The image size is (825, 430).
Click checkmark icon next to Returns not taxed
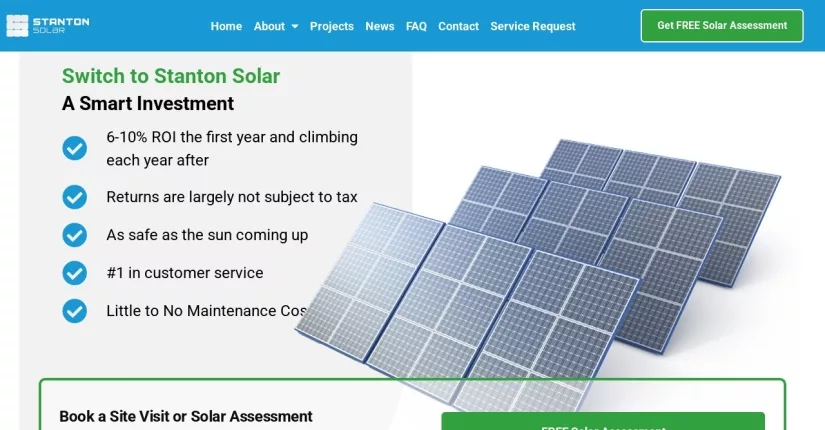[75, 197]
